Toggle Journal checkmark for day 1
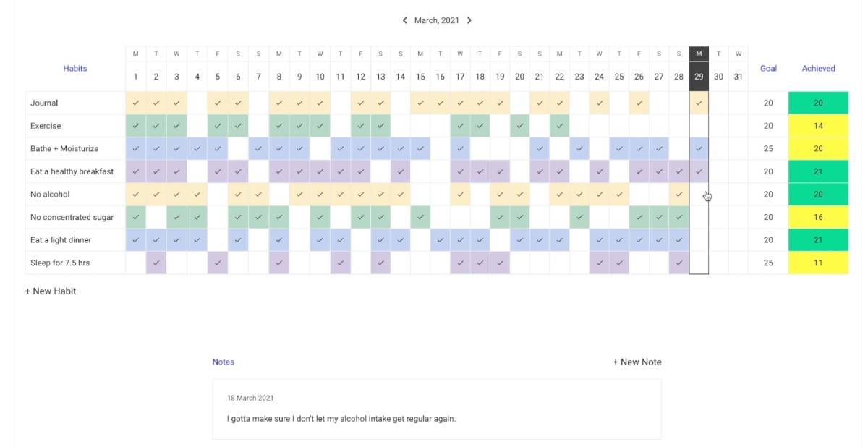The width and height of the screenshot is (868, 447). pyautogui.click(x=135, y=103)
